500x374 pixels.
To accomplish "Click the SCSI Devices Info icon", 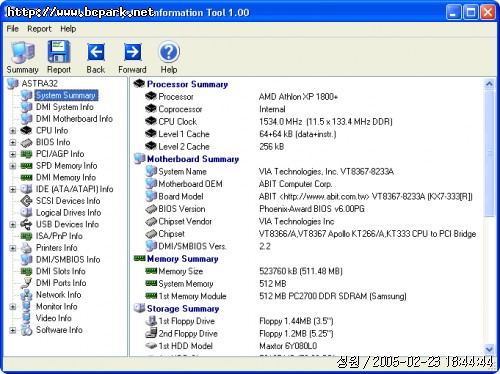I will (26, 201).
